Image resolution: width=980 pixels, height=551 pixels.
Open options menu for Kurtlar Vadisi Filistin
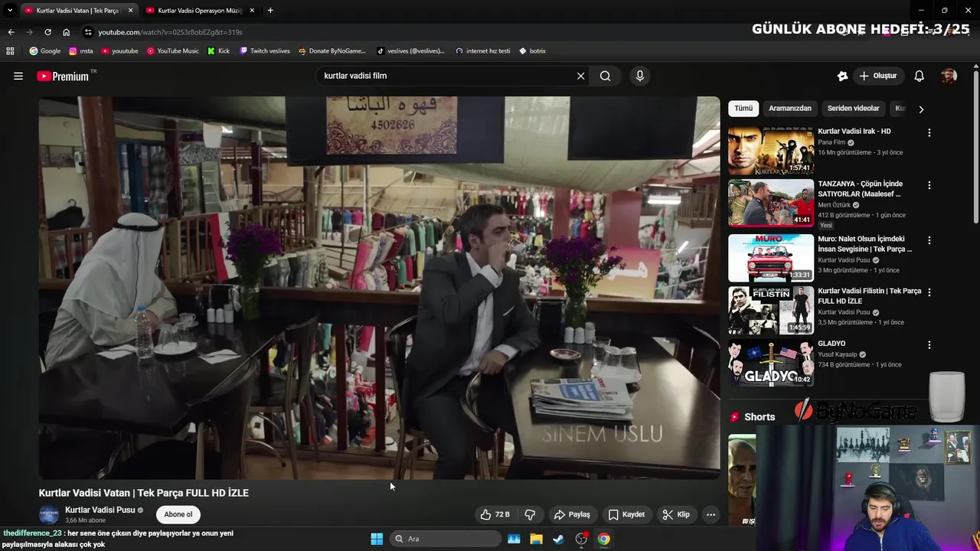point(929,292)
